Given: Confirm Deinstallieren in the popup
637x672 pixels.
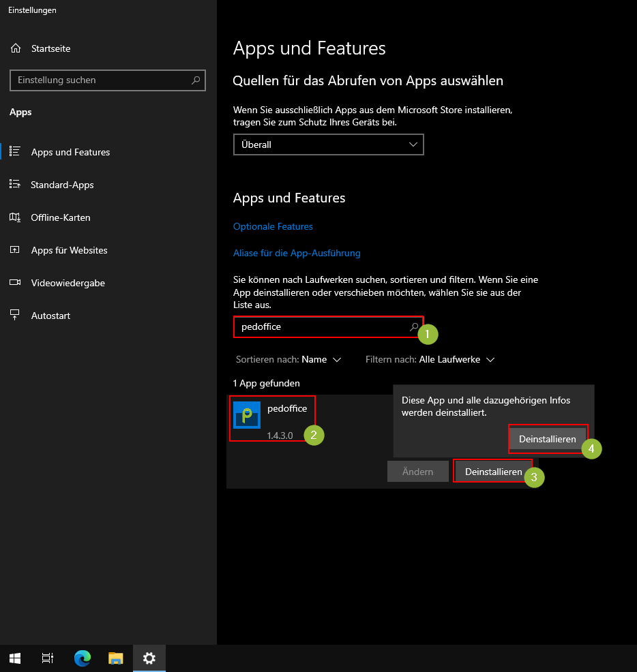Looking at the screenshot, I should point(548,439).
